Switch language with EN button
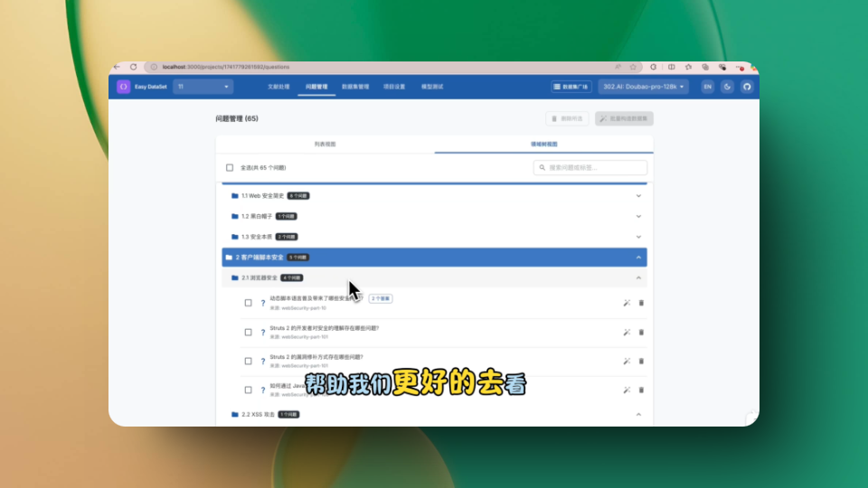868x488 pixels. coord(707,87)
